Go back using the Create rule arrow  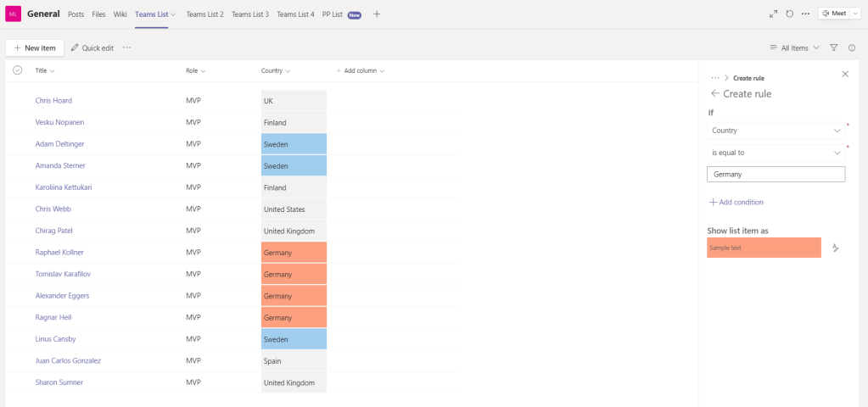pos(715,93)
